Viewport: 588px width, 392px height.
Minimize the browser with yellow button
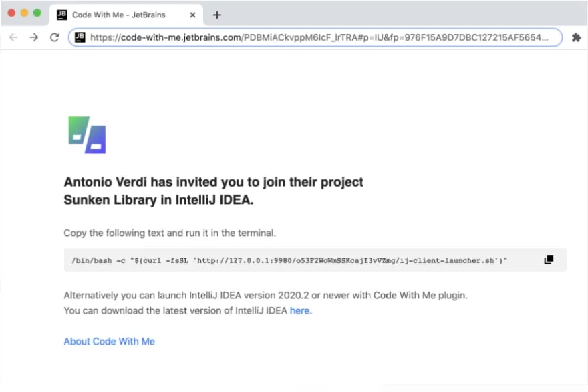(x=24, y=13)
